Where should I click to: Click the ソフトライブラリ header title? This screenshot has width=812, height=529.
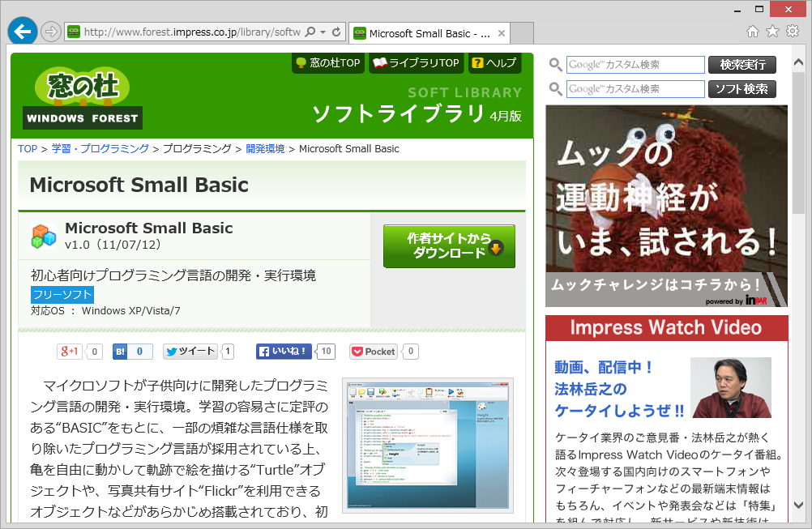click(400, 113)
